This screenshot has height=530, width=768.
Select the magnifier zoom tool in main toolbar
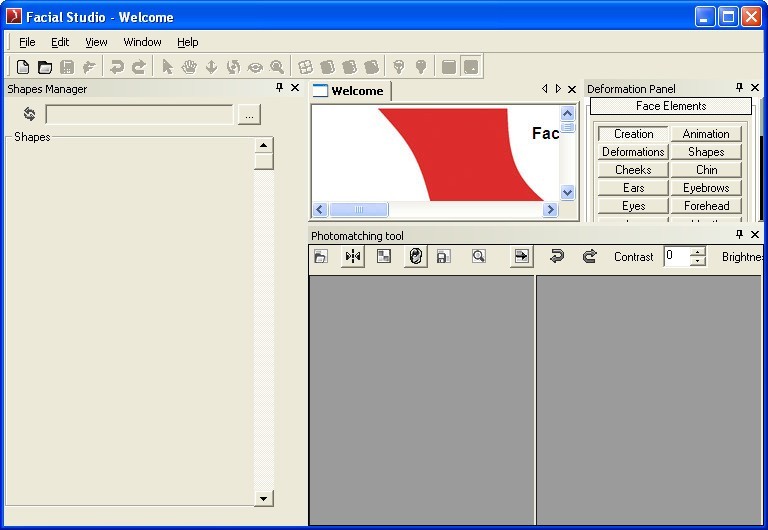pos(277,67)
